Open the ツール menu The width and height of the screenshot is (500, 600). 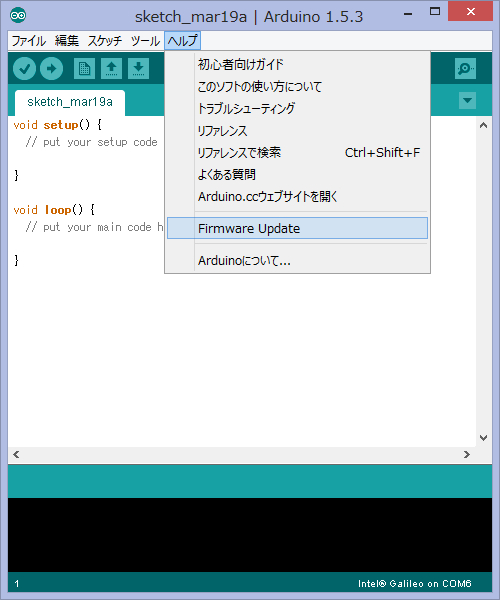pos(145,41)
